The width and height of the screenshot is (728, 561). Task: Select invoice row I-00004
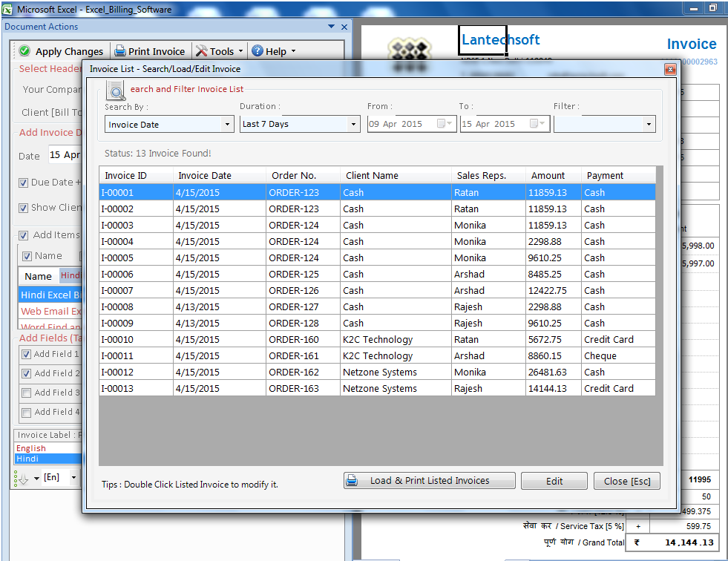point(377,241)
